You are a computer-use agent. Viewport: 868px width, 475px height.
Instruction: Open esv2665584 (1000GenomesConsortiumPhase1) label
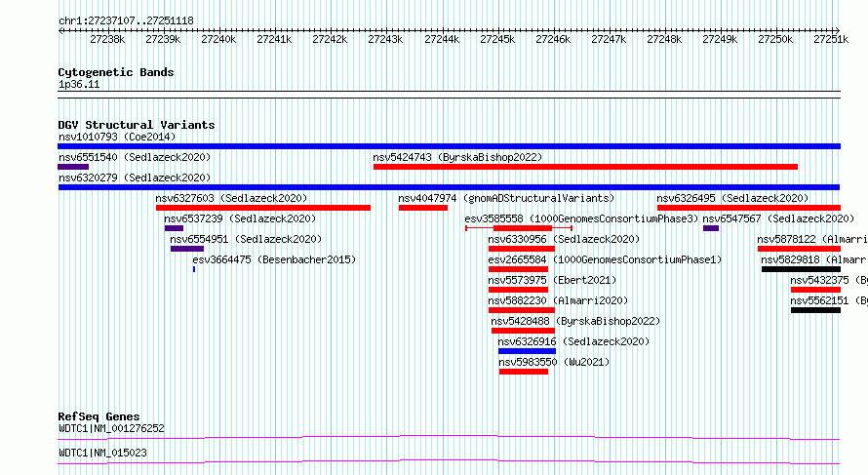point(606,259)
